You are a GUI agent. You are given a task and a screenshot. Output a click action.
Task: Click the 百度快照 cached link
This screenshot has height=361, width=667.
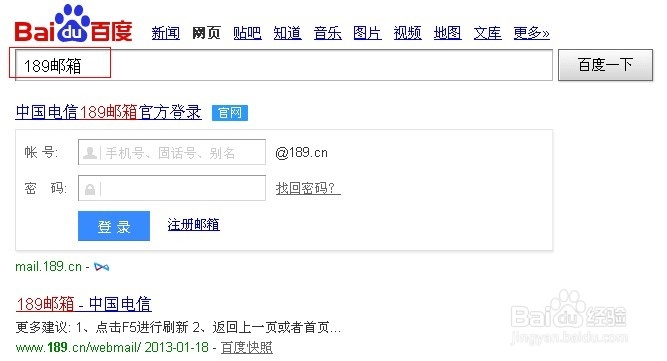pos(247,347)
